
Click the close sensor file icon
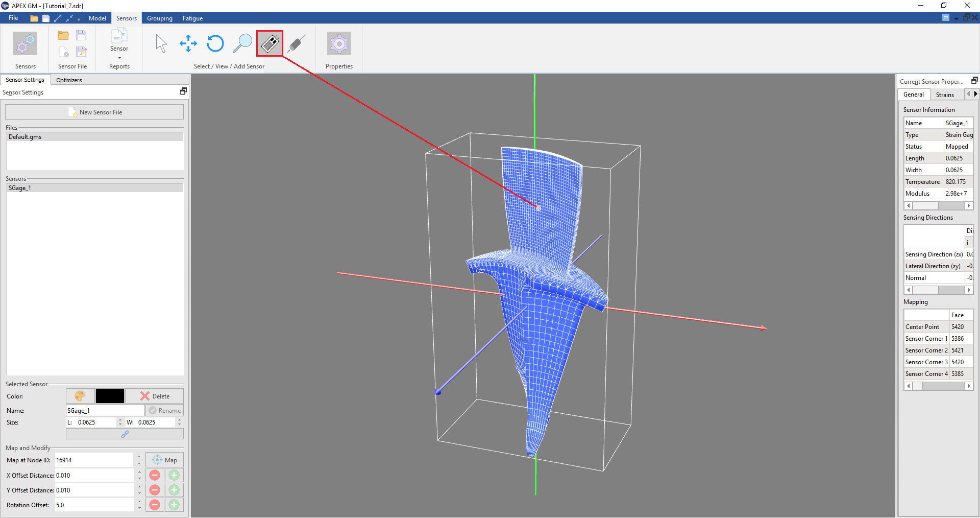[x=63, y=52]
